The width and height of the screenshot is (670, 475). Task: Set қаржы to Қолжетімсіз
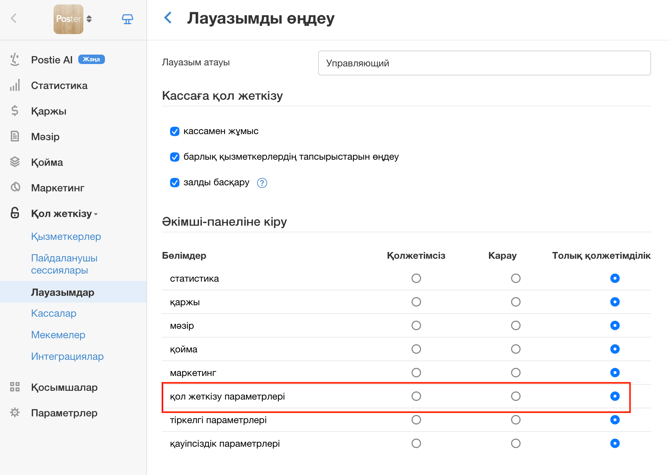(416, 302)
